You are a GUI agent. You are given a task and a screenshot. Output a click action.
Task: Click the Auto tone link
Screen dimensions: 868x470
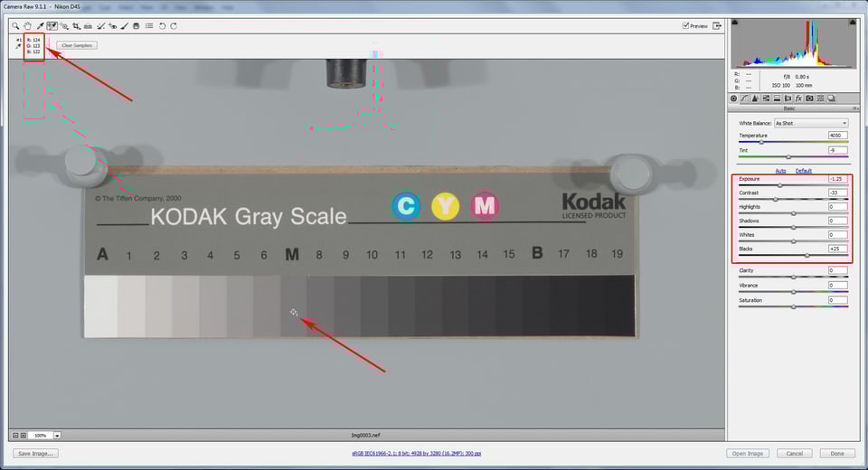780,171
